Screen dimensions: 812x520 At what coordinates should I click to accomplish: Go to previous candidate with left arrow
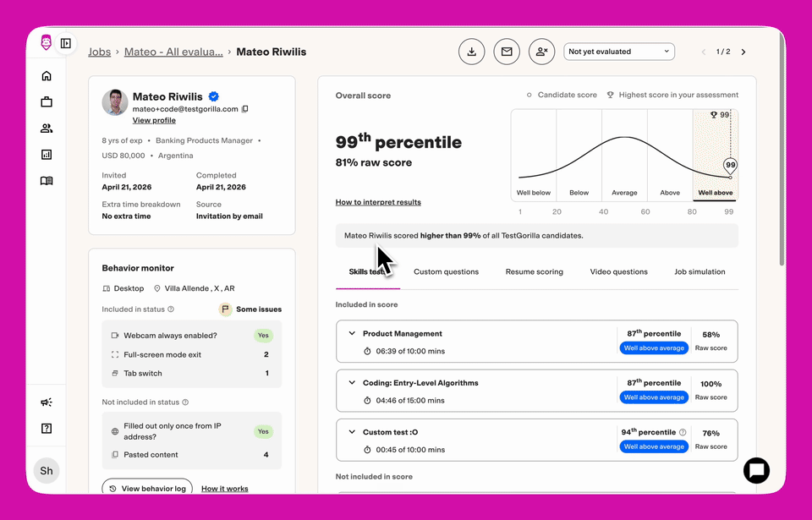click(703, 52)
